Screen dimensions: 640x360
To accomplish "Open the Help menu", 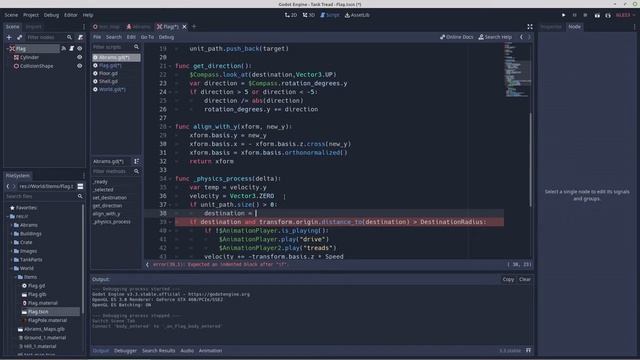I will coord(88,15).
